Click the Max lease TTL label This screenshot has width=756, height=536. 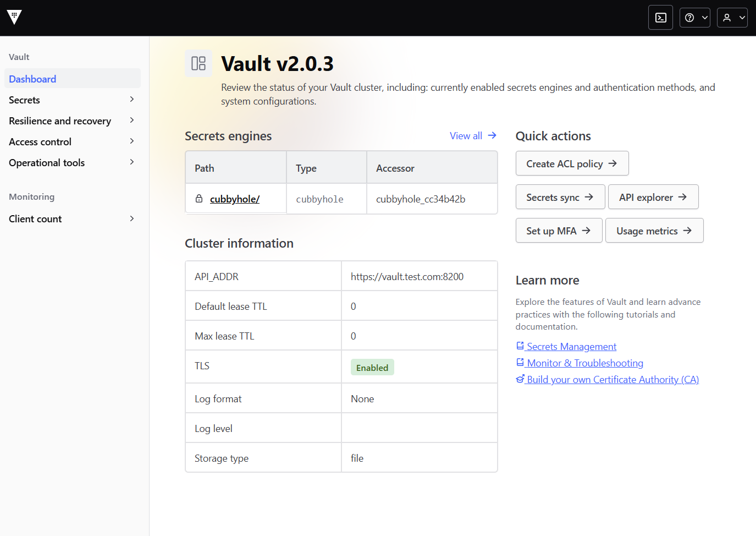point(224,336)
